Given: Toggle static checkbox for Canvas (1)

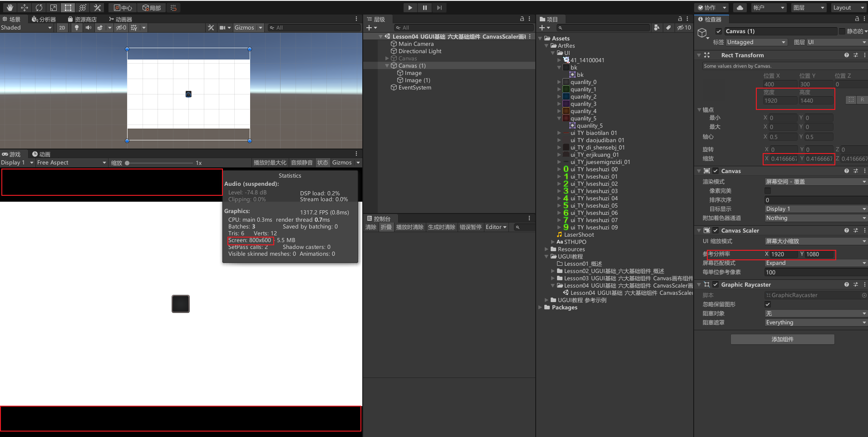Looking at the screenshot, I should pos(842,31).
